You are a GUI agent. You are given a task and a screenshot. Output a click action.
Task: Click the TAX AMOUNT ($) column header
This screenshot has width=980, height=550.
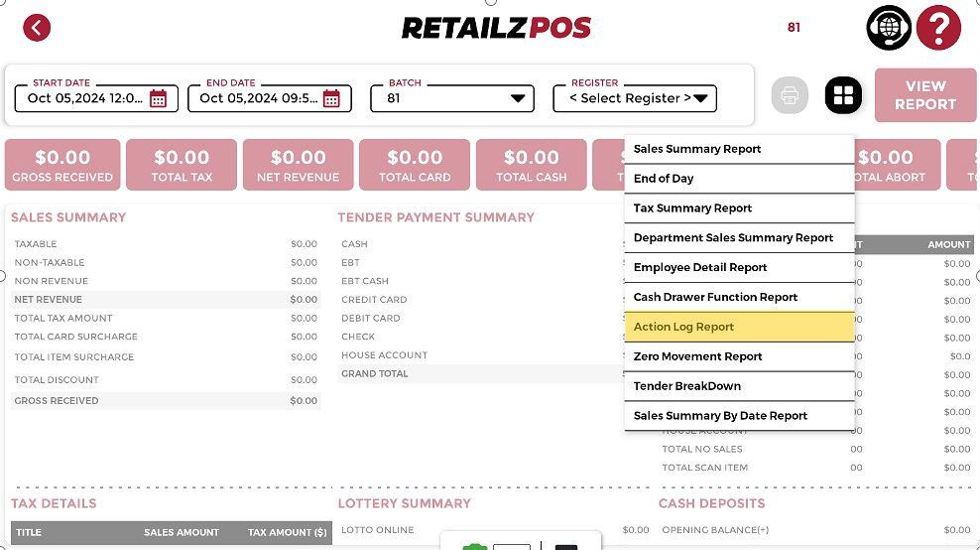[288, 532]
